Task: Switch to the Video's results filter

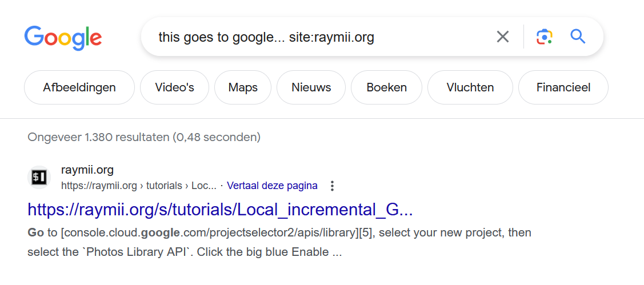Action: click(x=174, y=87)
